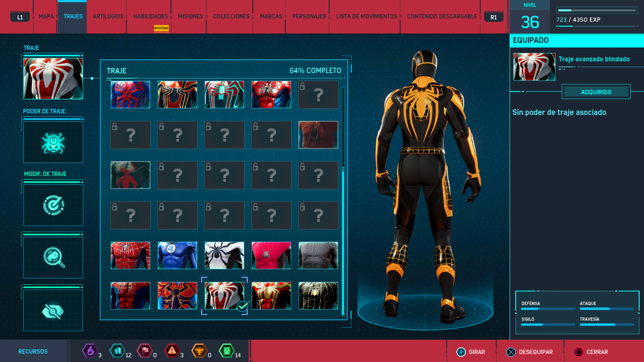The image size is (644, 362).
Task: Click the green backpack token icon
Action: 227,351
